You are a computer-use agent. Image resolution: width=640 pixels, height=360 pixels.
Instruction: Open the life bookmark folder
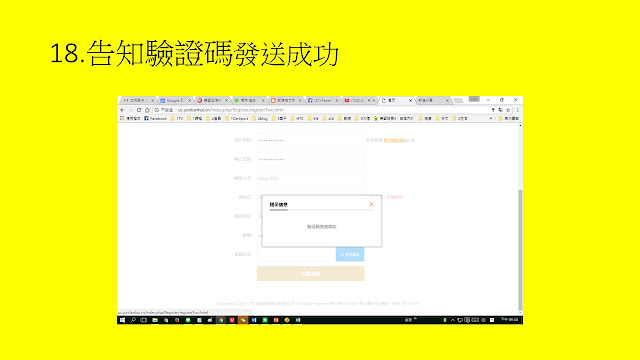click(313, 118)
